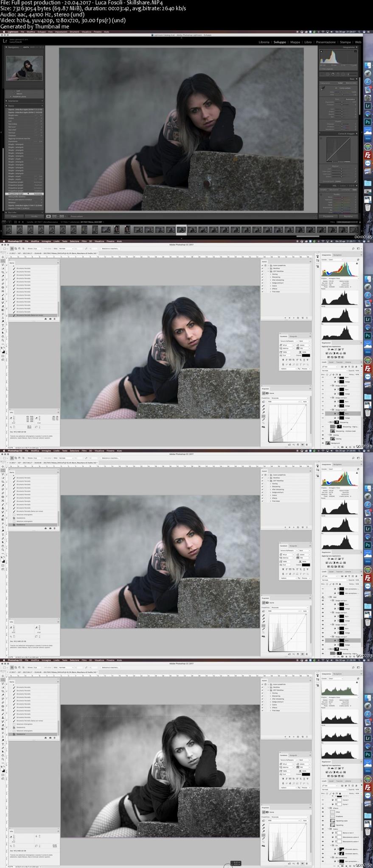Switch to Navigatore tab in the 00:02:57 frame
The width and height of the screenshot is (373, 868).
coord(337,674)
